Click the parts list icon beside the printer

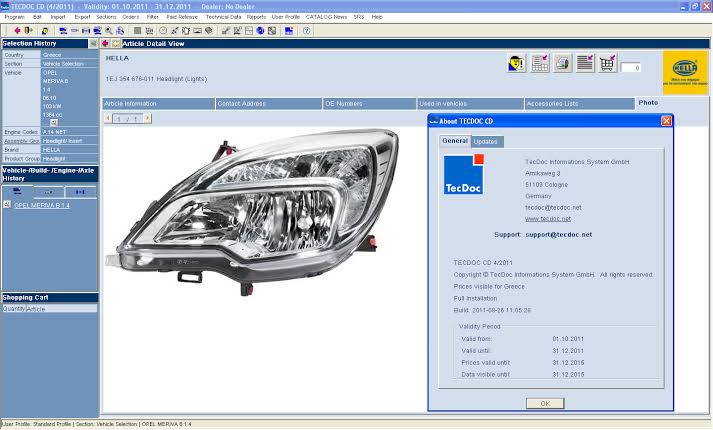585,64
